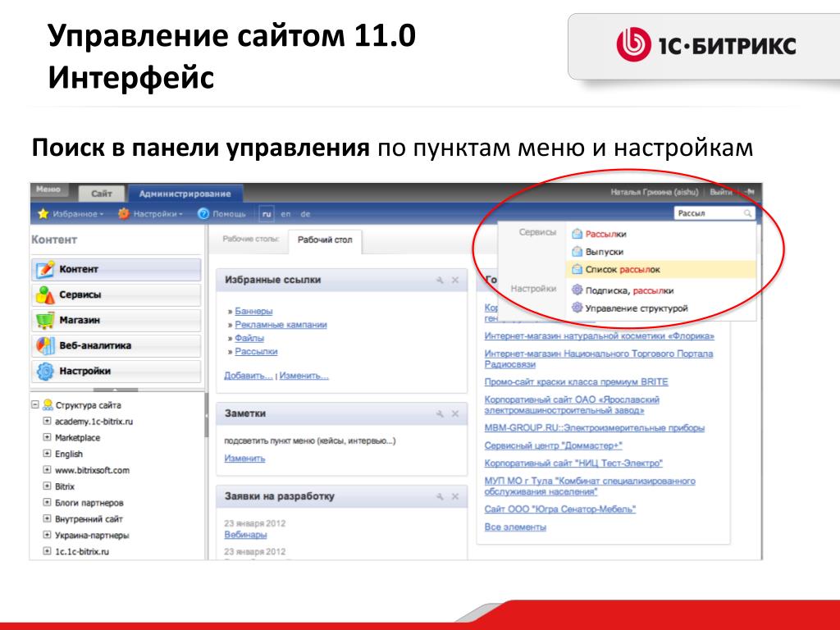Click the Веб-аналитика pie chart icon
Screen dimensions: 840x630
[45, 345]
